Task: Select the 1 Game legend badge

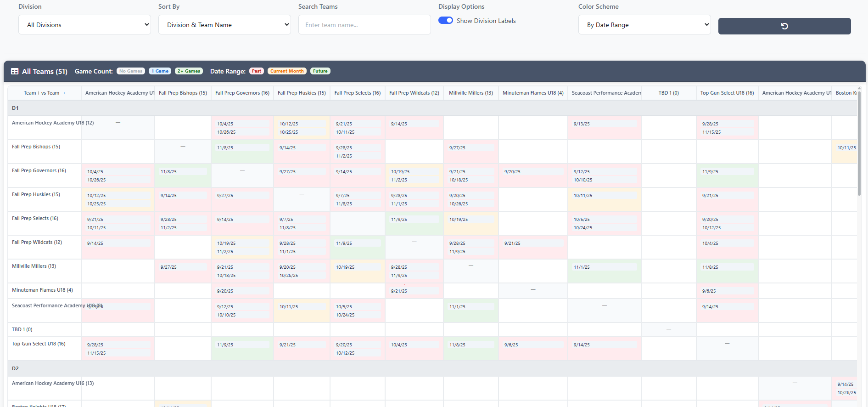Action: coord(160,71)
